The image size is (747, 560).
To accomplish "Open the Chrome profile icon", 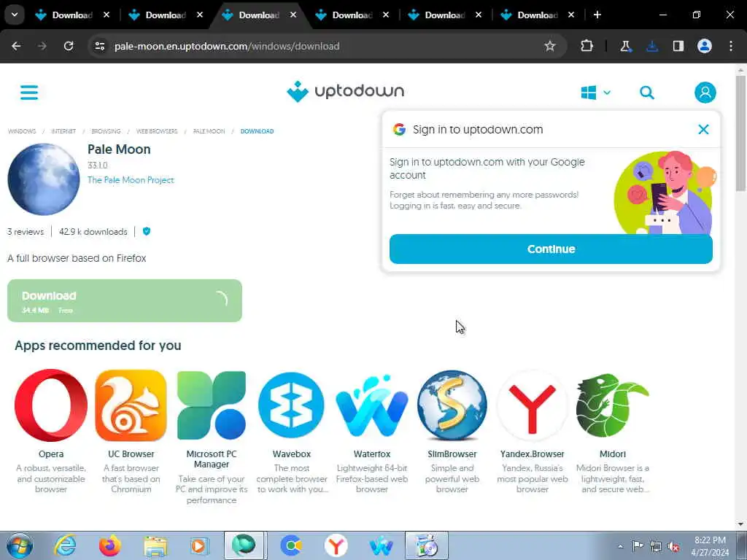I will pos(705,46).
